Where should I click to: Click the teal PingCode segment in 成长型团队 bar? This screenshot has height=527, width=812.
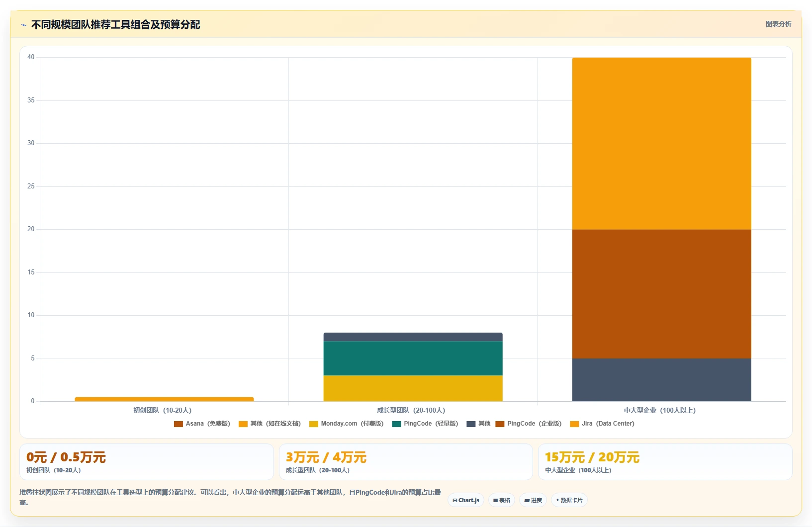(413, 358)
